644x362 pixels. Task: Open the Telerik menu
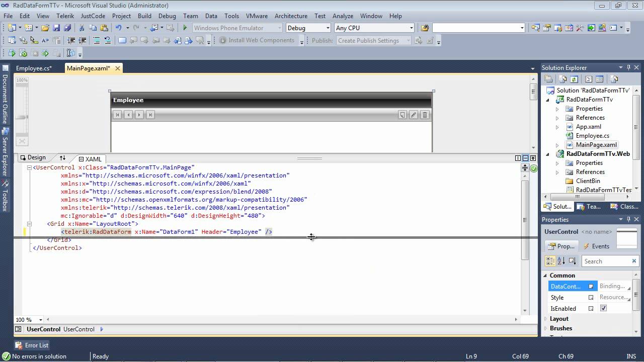65,16
